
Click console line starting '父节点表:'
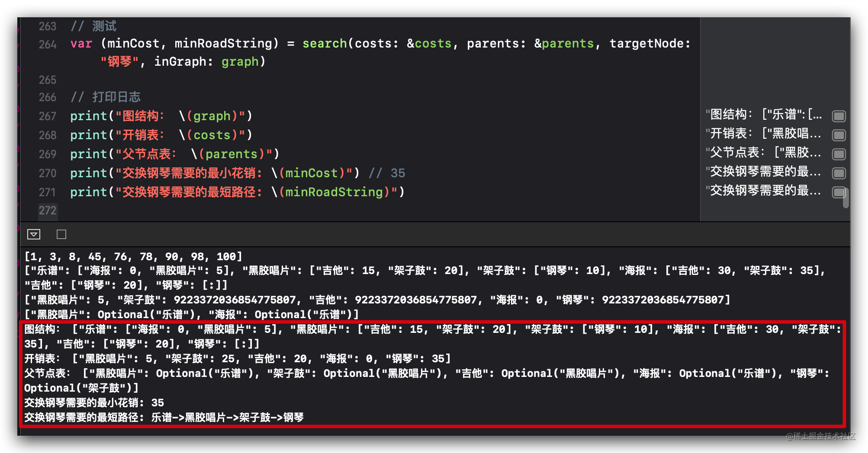(427, 380)
